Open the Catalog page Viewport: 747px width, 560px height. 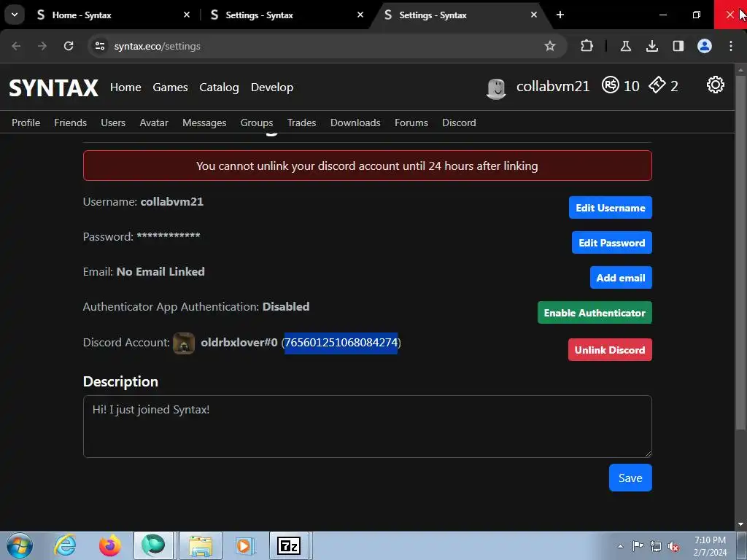coord(219,87)
